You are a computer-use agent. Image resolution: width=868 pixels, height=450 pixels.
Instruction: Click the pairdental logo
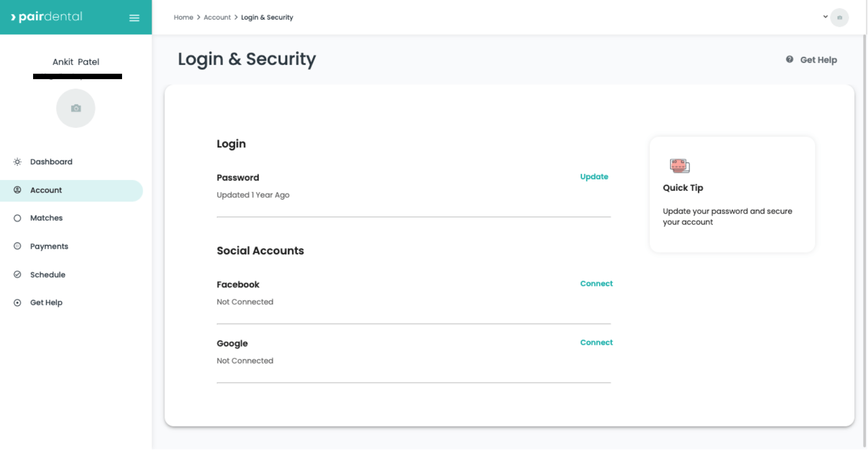point(47,17)
